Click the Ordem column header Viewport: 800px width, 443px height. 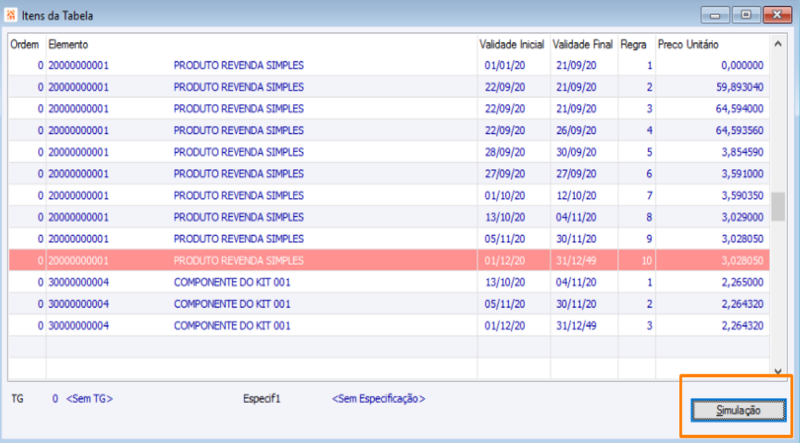(x=24, y=44)
